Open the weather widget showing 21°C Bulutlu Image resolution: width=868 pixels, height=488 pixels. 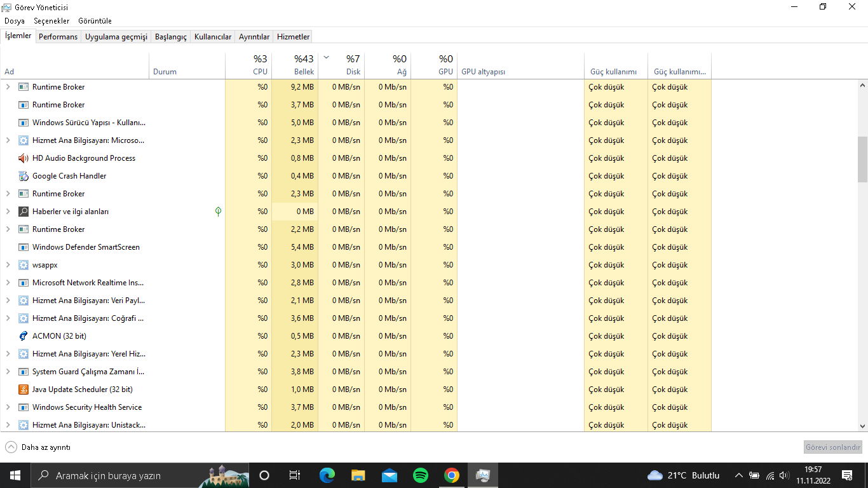[683, 475]
